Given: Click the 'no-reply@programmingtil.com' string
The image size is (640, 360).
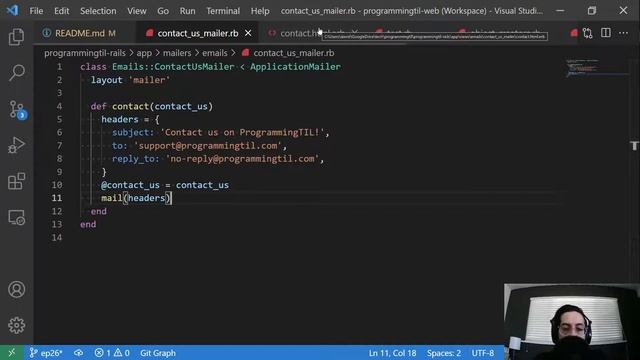Looking at the screenshot, I should coord(242,158).
